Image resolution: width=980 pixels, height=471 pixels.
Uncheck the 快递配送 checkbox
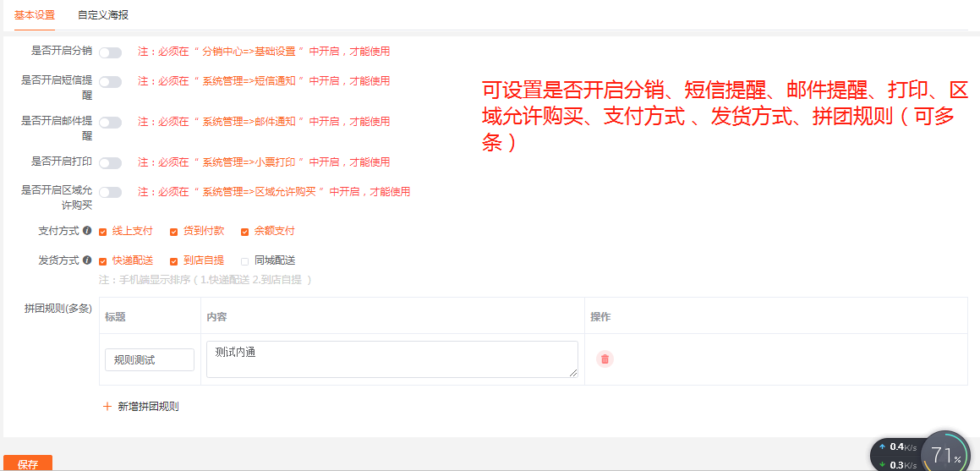click(103, 261)
